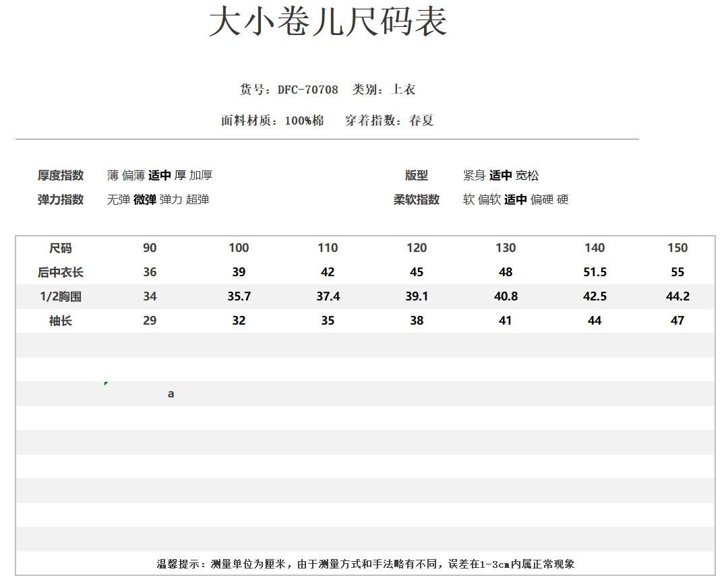Viewport: 728px width, 584px height.
Task: Click chest value 39.1
Action: tap(417, 296)
